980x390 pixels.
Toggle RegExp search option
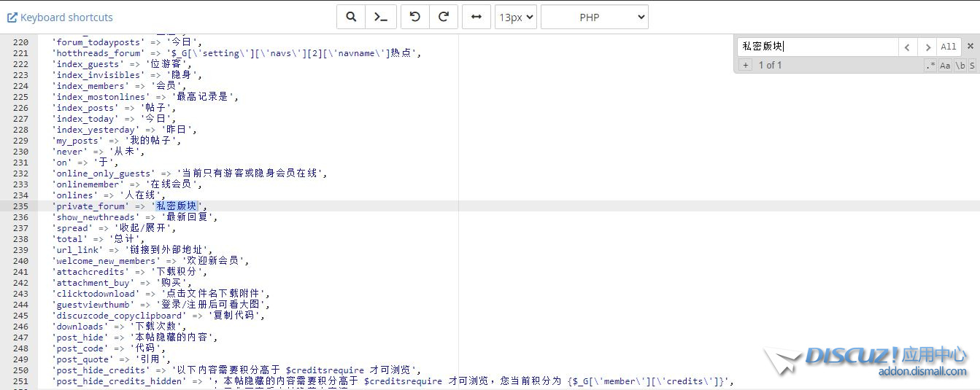[930, 66]
